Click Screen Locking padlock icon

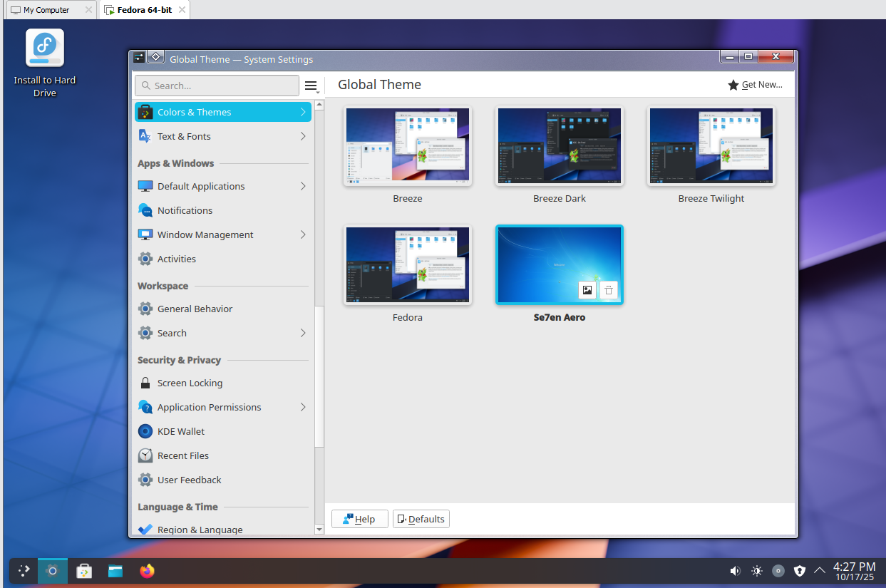145,383
